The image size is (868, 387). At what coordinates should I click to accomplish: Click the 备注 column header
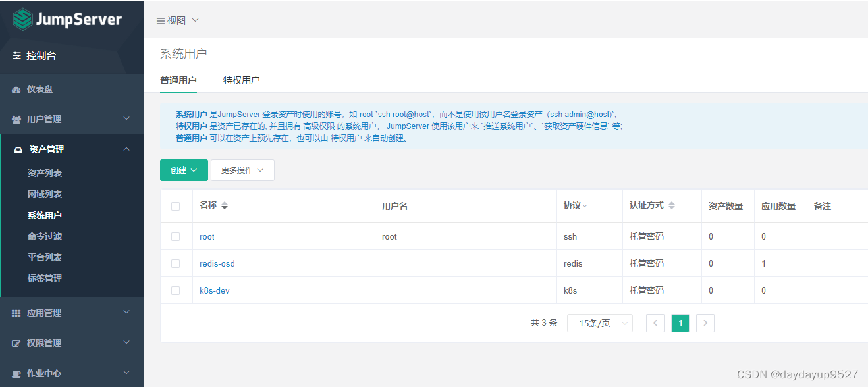pyautogui.click(x=823, y=206)
